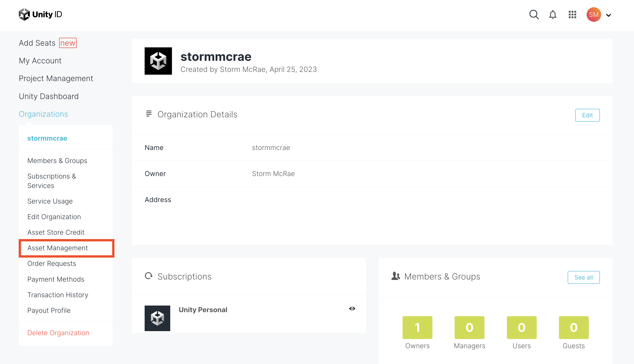Open Edit Organization sidebar link
Image resolution: width=634 pixels, height=364 pixels.
(54, 217)
